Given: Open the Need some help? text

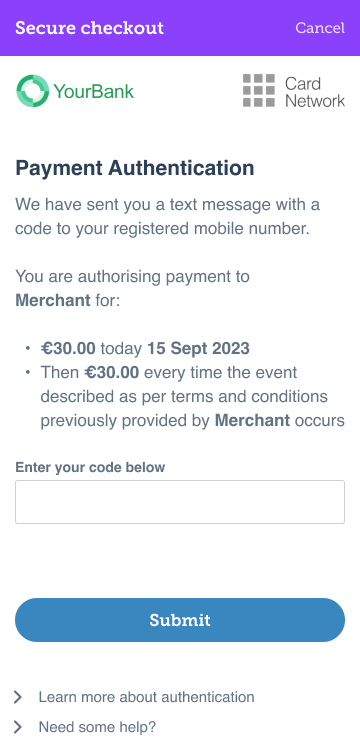Looking at the screenshot, I should pyautogui.click(x=97, y=727).
